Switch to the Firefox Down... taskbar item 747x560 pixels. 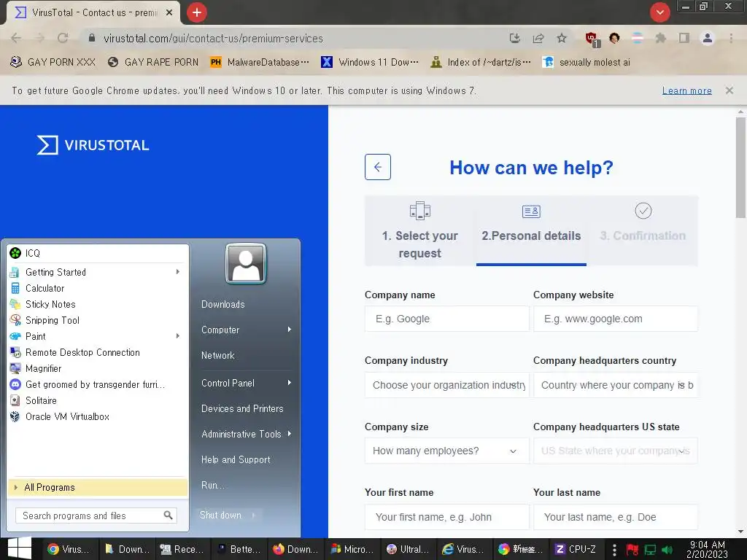[296, 549]
